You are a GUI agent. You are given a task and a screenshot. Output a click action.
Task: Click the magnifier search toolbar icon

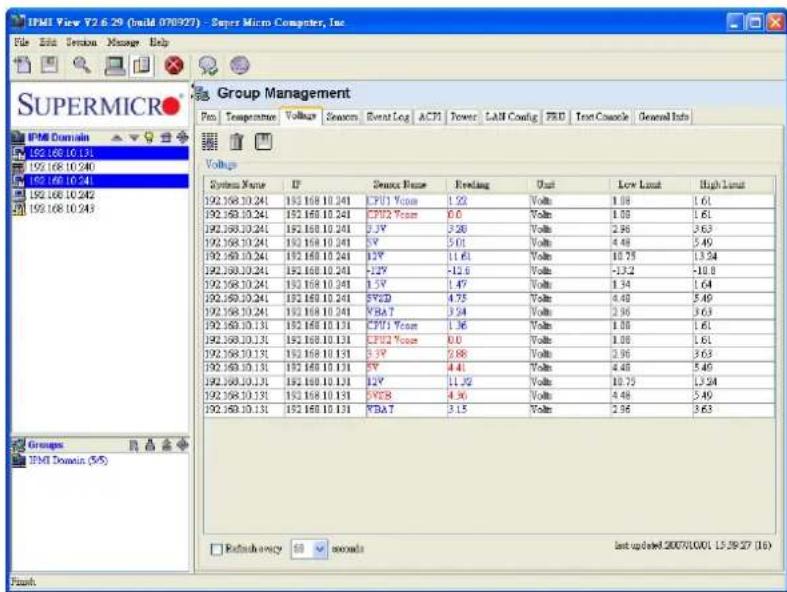tap(82, 65)
